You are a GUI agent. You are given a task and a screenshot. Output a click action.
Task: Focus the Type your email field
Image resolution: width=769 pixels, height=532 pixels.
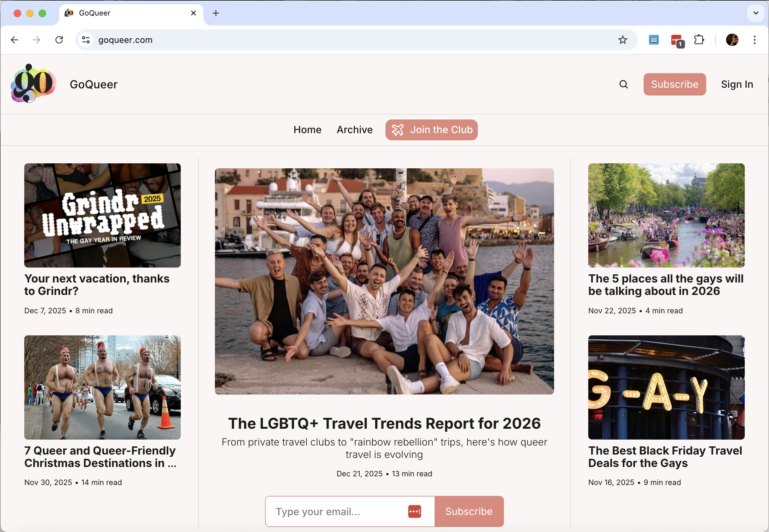pyautogui.click(x=337, y=511)
